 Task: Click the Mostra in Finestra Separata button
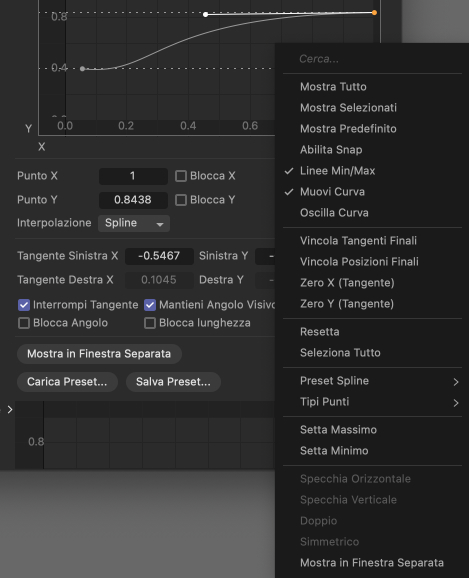pyautogui.click(x=99, y=354)
